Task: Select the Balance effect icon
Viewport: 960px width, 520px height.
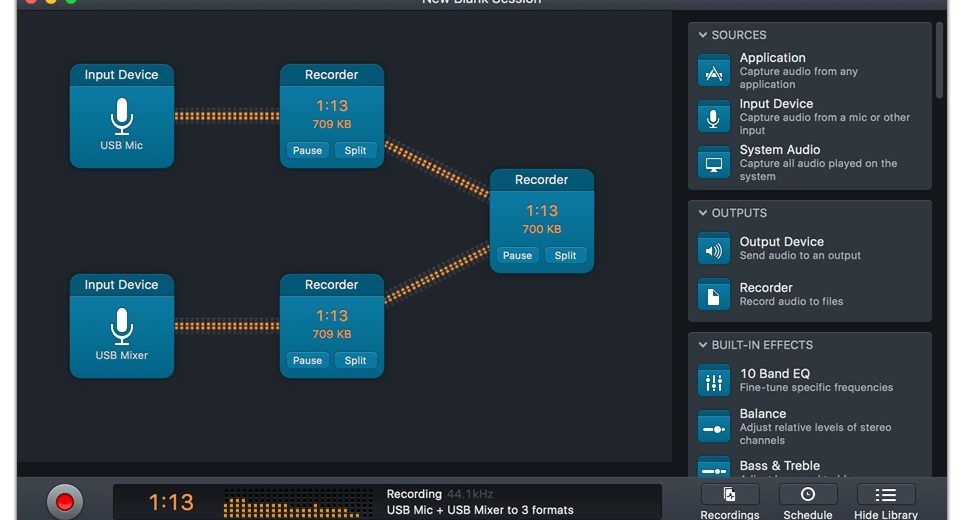Action: [x=714, y=427]
